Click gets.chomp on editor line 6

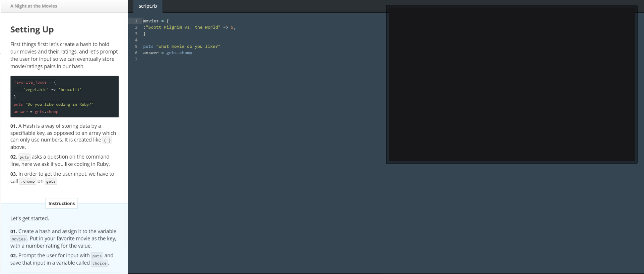tap(179, 53)
